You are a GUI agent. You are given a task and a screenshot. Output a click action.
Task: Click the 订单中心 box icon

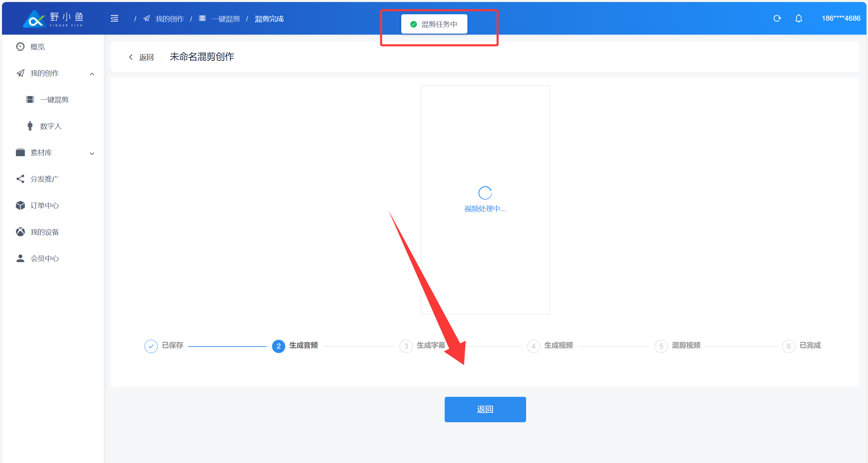click(x=20, y=205)
